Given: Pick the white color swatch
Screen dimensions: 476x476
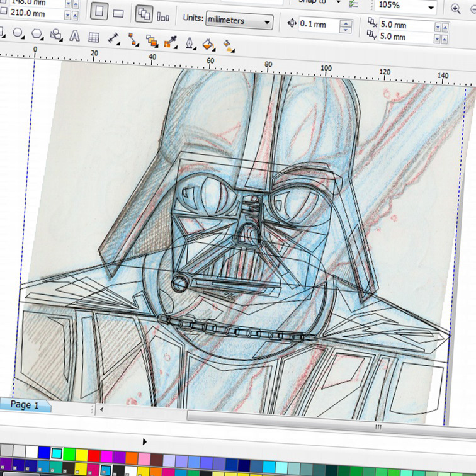Looking at the screenshot, I should [x=31, y=451].
